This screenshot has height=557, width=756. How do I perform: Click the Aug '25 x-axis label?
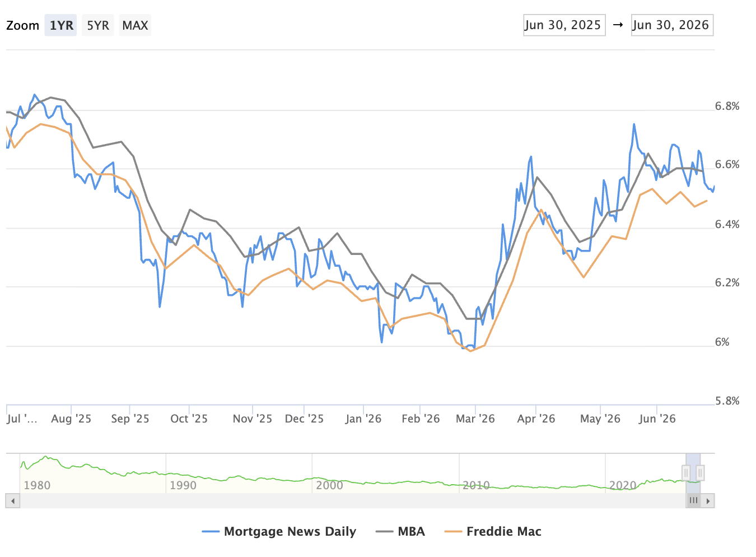71,419
